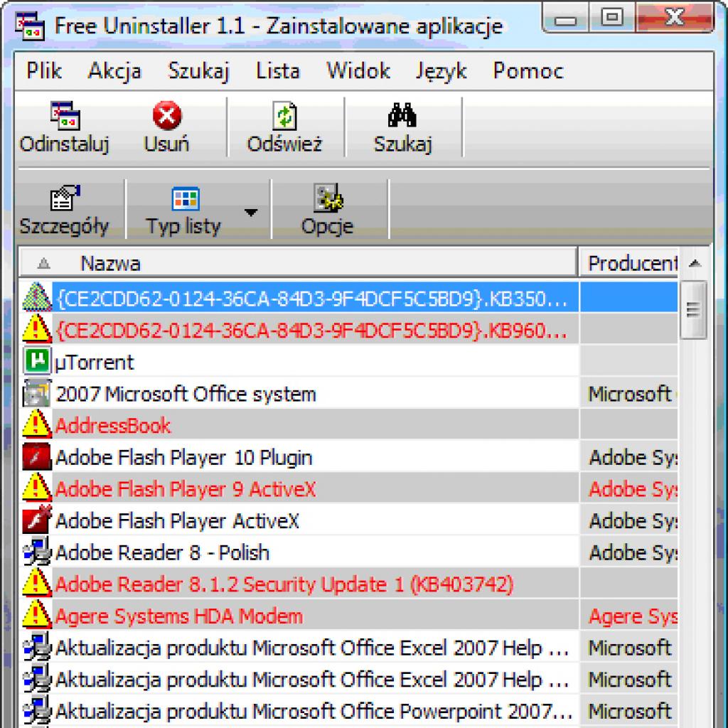The image size is (728, 728).
Task: Click the sort arrow in the Nazwa column header
Action: point(43,264)
